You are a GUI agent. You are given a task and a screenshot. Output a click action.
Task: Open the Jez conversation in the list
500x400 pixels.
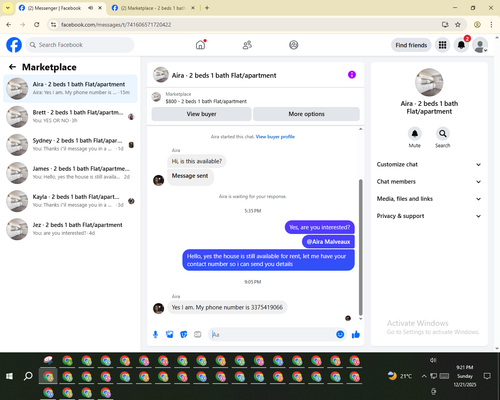click(70, 229)
